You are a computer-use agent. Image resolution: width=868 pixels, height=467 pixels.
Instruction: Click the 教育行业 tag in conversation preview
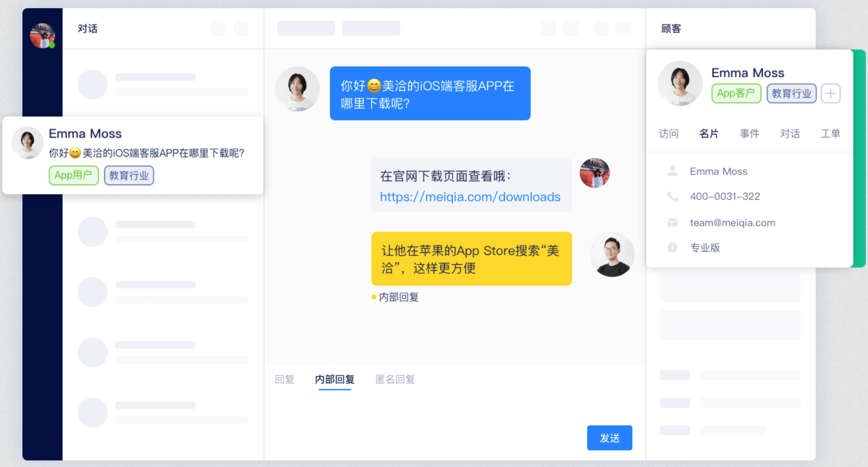point(129,175)
